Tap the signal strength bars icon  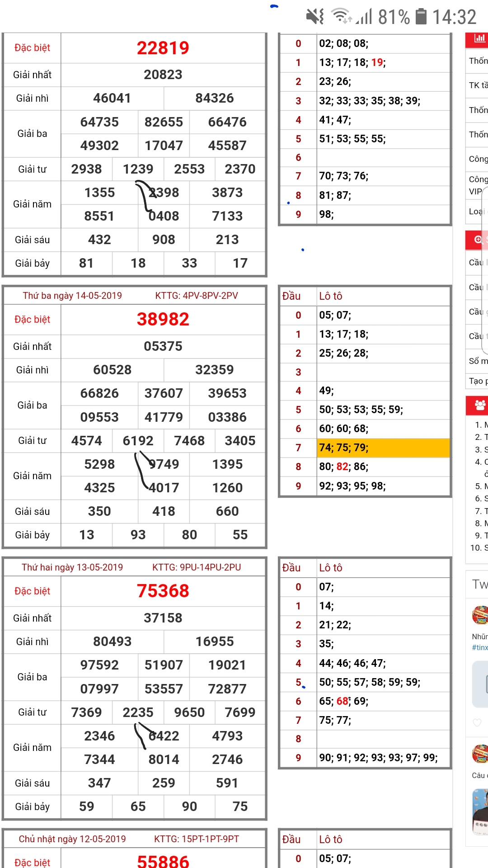tap(364, 17)
